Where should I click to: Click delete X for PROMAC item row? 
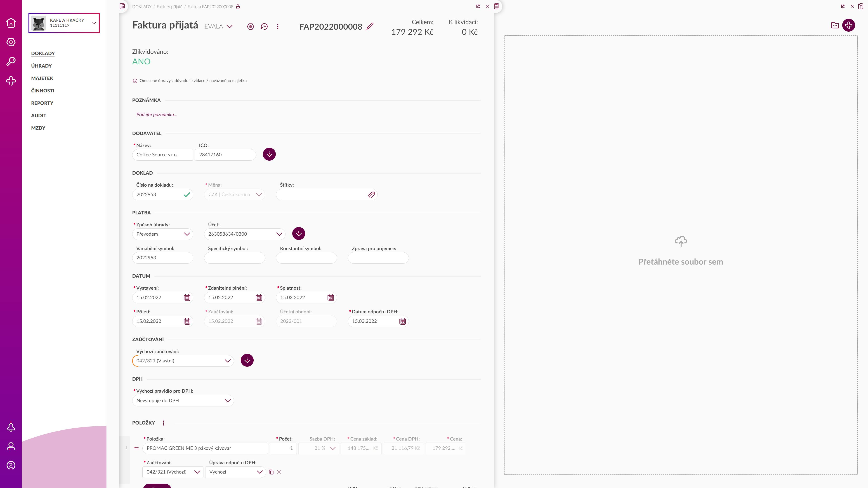pyautogui.click(x=279, y=472)
